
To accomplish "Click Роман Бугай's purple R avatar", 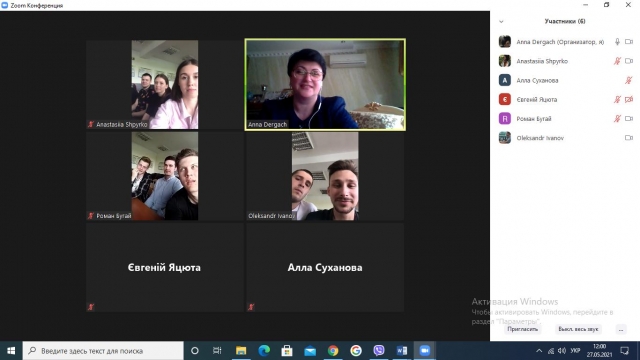I will 505,118.
